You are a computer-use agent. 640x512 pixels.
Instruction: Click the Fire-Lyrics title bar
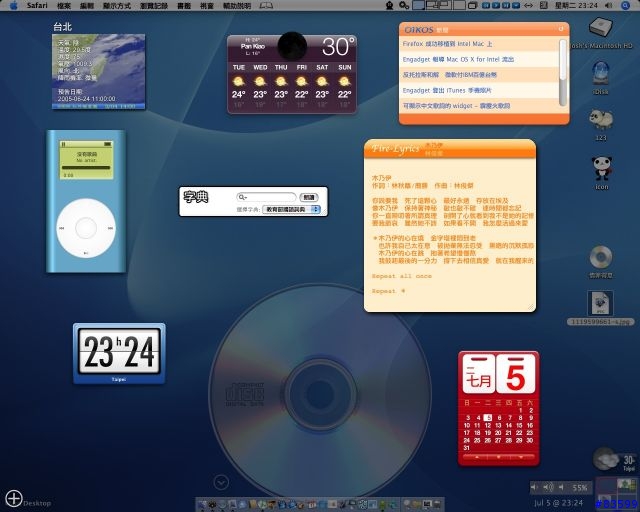(450, 148)
